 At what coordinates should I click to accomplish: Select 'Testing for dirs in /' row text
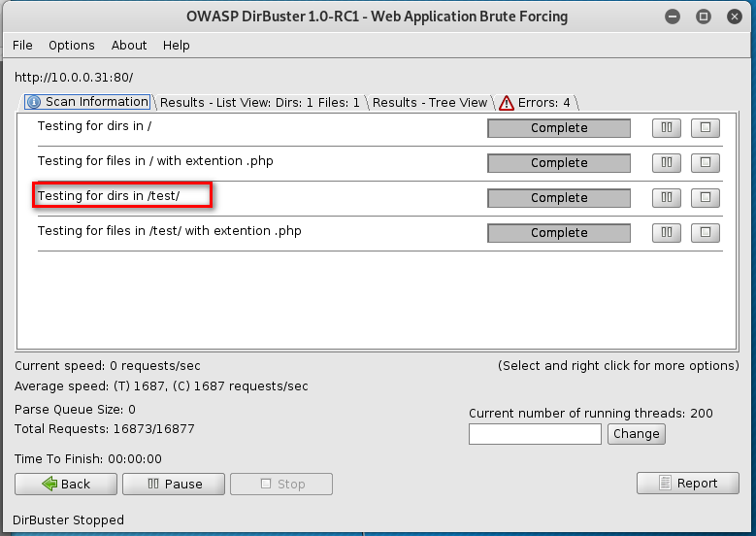94,126
